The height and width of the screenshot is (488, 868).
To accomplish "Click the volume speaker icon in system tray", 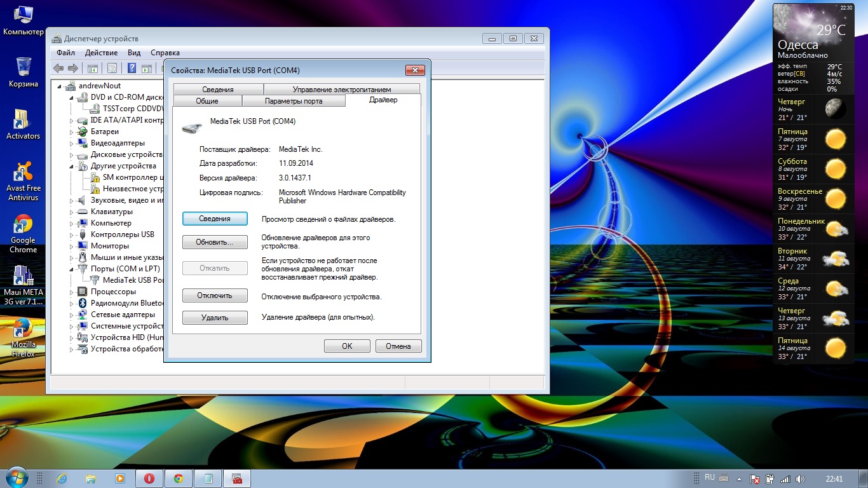I will pos(800,478).
